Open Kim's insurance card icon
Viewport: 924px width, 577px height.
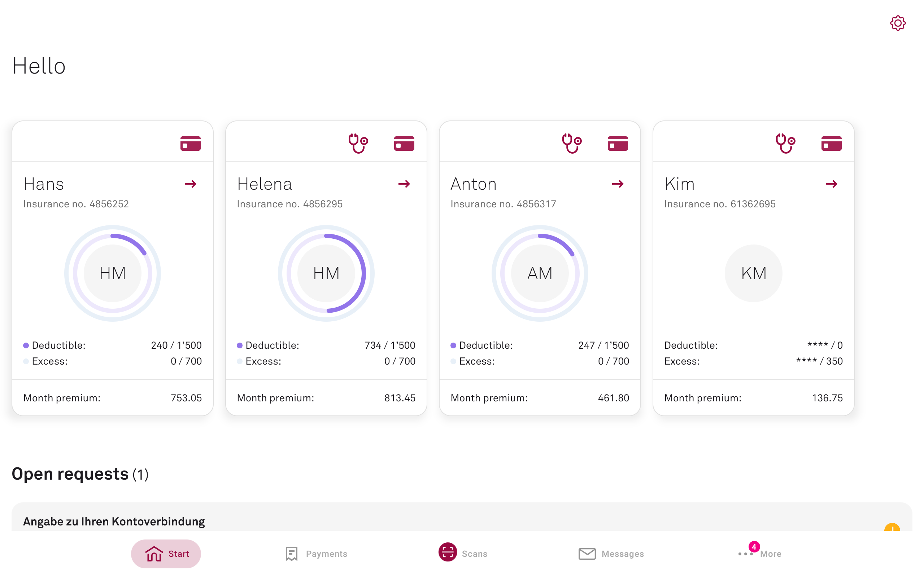(x=831, y=144)
